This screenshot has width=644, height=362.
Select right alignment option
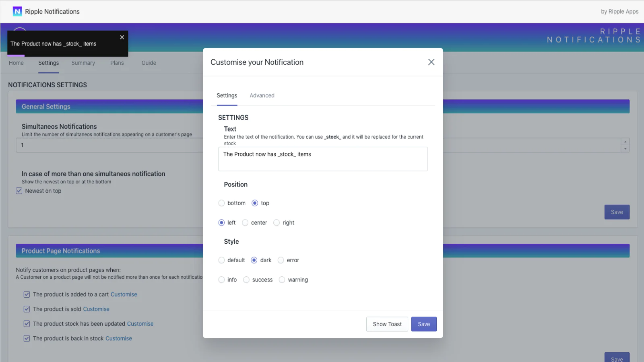tap(277, 223)
